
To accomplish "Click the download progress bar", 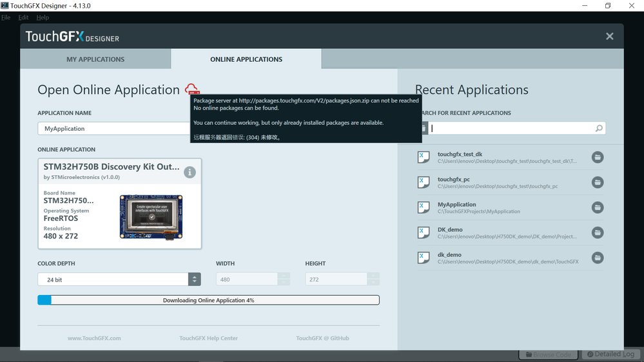I will click(208, 300).
